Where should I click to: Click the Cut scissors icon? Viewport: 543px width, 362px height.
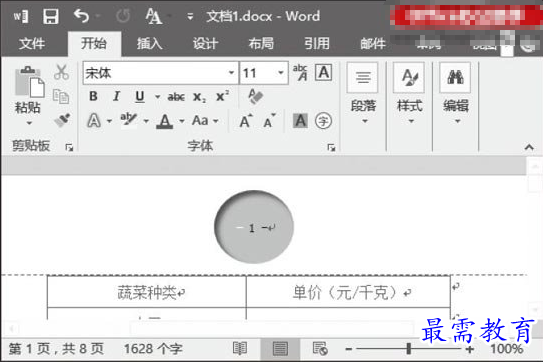pos(62,72)
